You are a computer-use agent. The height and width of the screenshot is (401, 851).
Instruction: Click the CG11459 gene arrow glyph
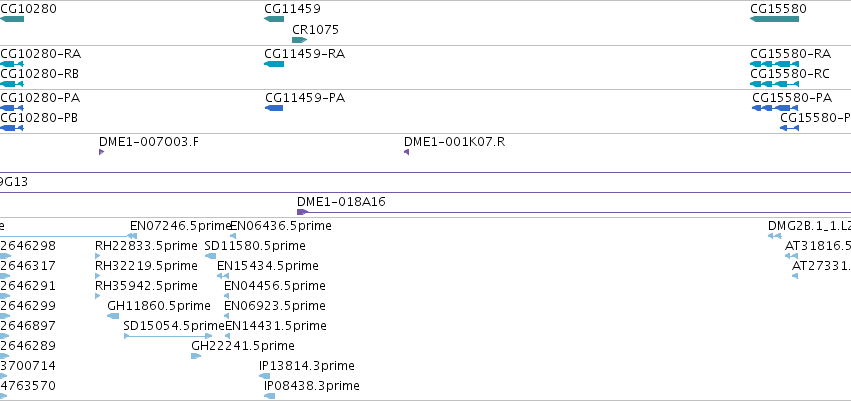pos(274,19)
